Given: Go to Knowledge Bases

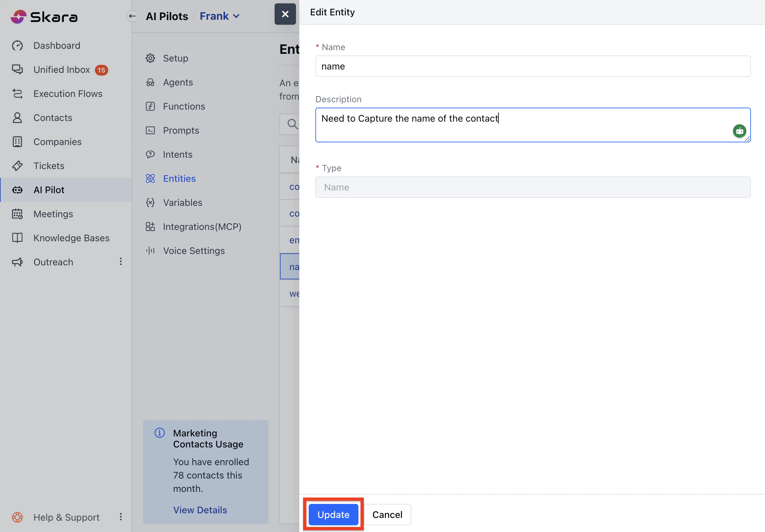Looking at the screenshot, I should point(71,238).
